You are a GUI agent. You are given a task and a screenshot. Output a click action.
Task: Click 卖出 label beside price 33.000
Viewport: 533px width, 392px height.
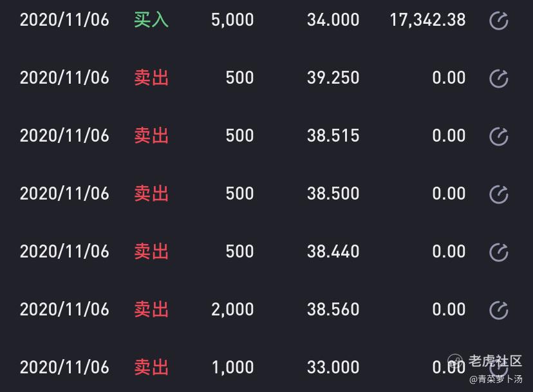[151, 367]
